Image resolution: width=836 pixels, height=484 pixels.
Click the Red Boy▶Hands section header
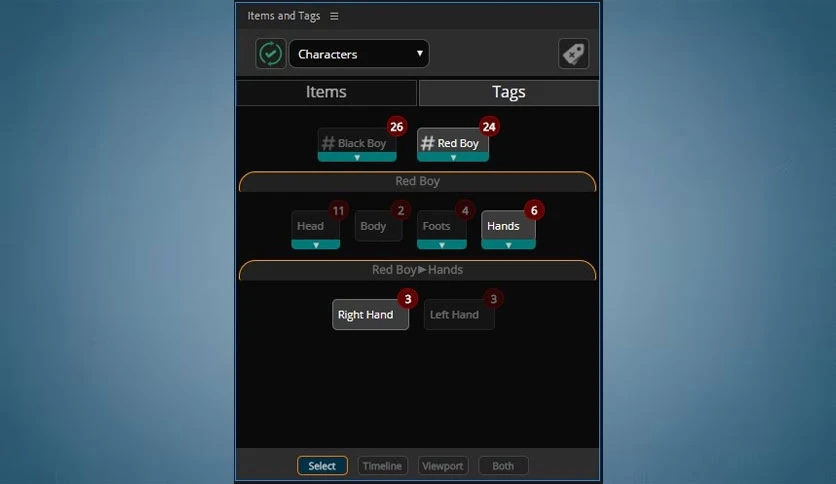[417, 270]
